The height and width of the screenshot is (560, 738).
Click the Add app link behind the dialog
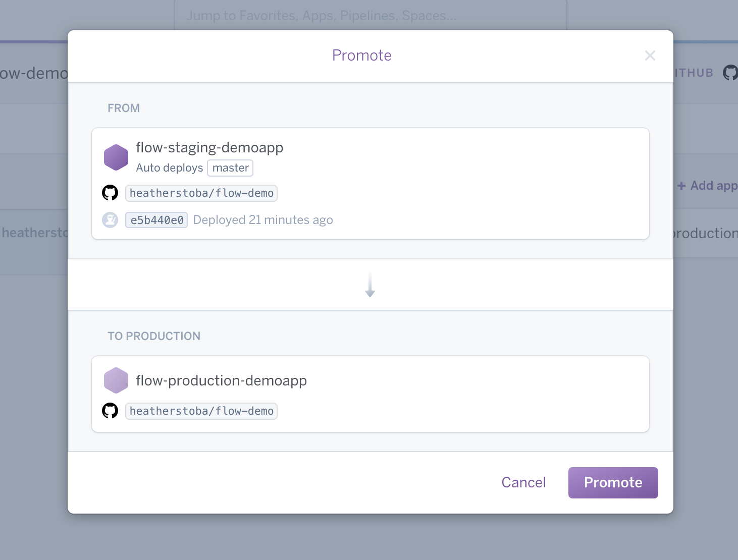(x=708, y=186)
